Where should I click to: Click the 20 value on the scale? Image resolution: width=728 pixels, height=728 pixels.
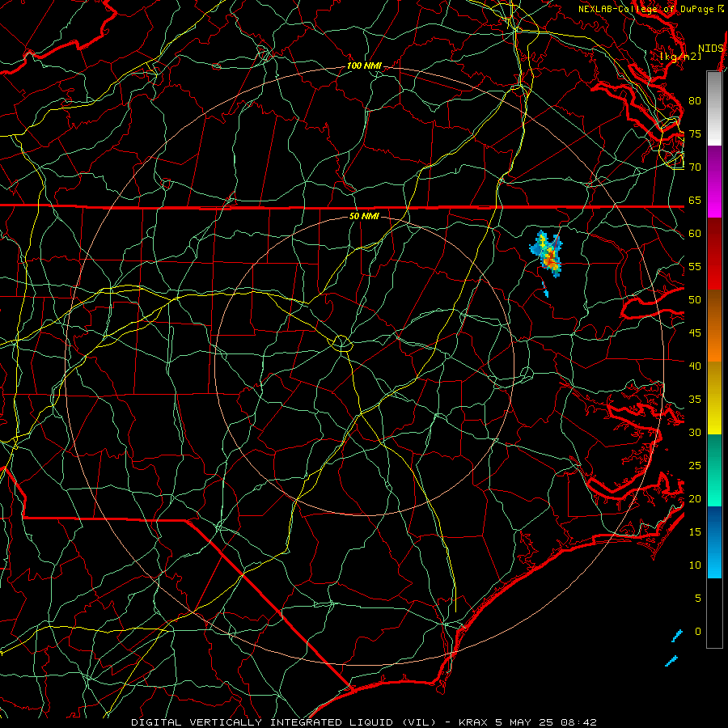click(695, 498)
